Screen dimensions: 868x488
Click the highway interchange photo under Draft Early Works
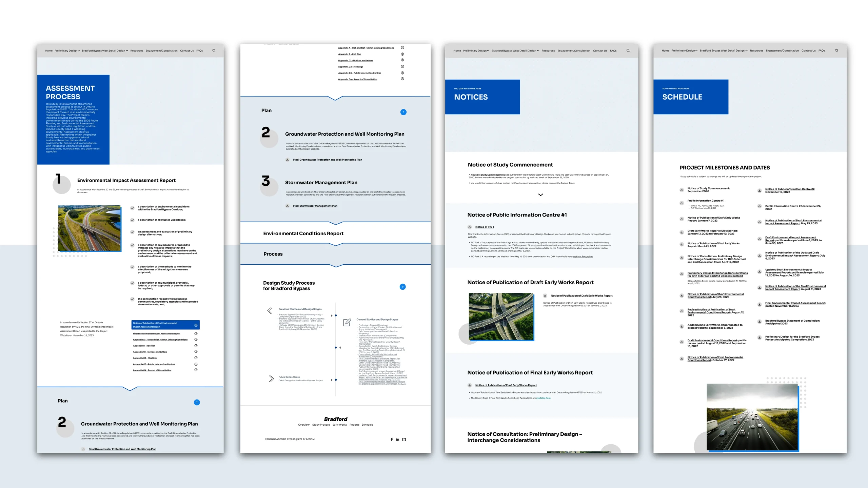501,317
